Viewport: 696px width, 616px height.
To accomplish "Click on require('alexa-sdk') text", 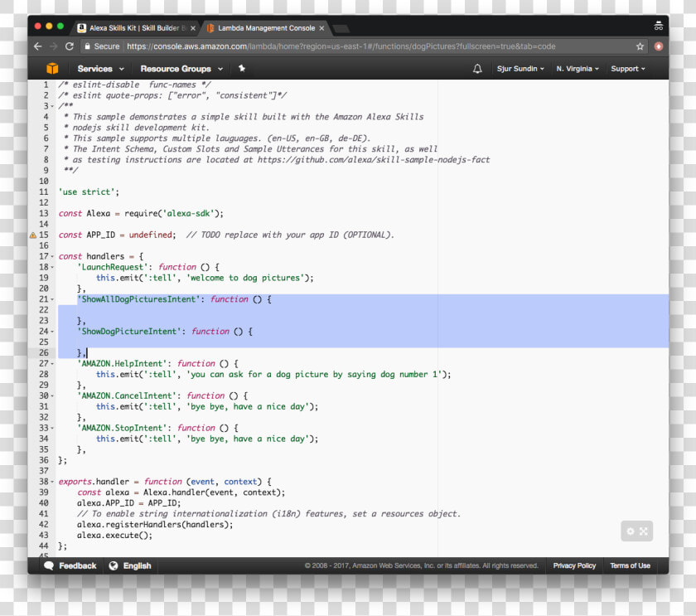I will (173, 213).
